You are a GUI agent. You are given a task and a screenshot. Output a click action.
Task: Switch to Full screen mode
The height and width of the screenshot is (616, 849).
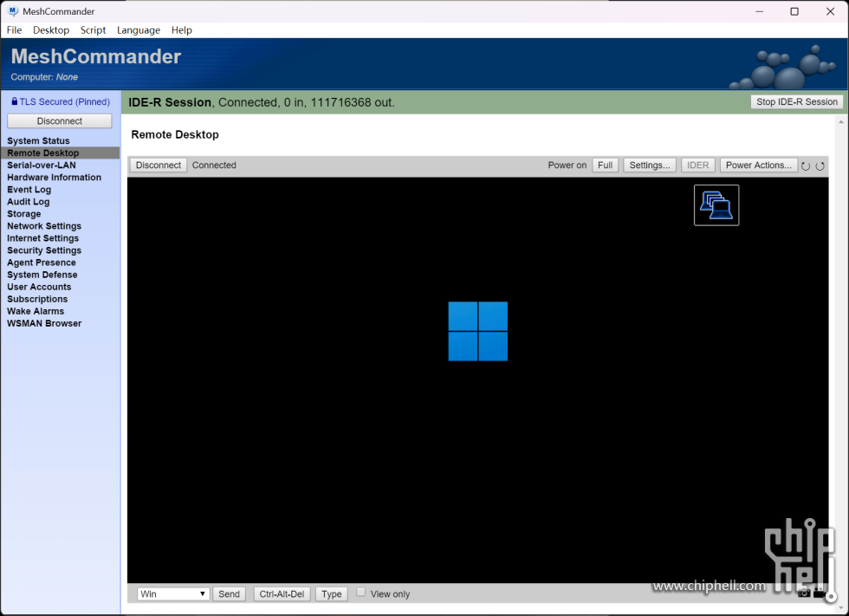click(x=605, y=165)
